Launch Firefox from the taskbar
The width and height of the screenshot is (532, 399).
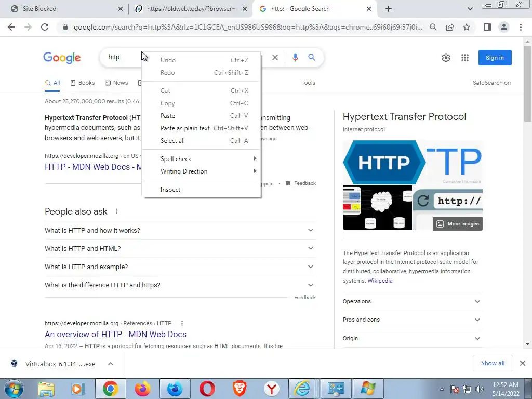point(143,389)
